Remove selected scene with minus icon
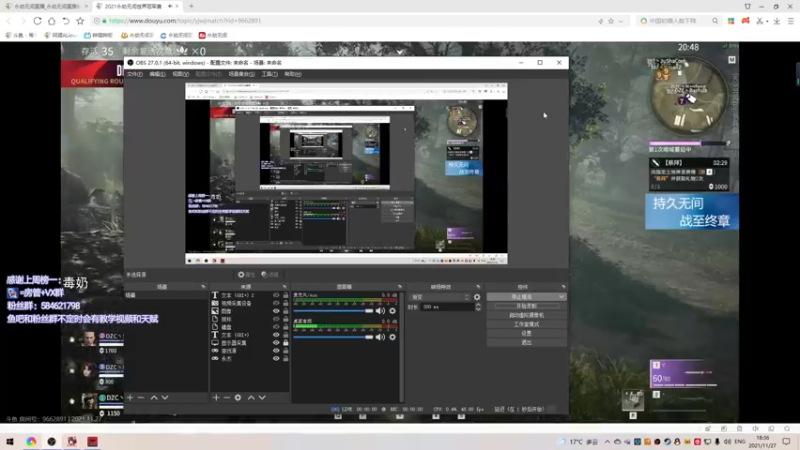Screen dimensions: 800x450 point(141,397)
